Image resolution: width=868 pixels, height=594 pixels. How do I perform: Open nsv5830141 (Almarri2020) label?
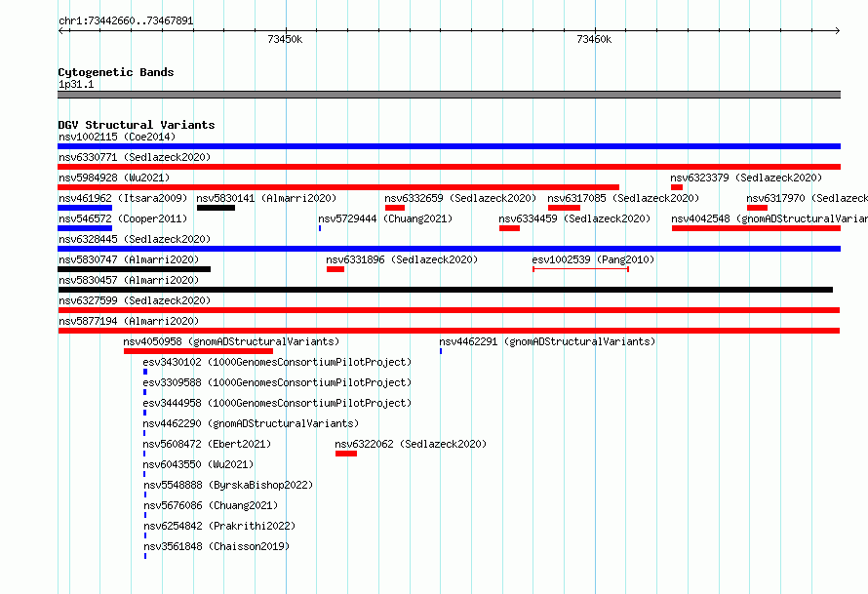[x=266, y=198]
